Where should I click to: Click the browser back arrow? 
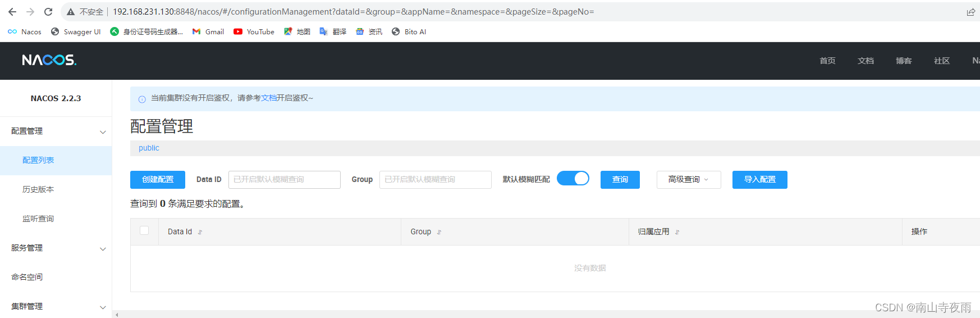(12, 12)
